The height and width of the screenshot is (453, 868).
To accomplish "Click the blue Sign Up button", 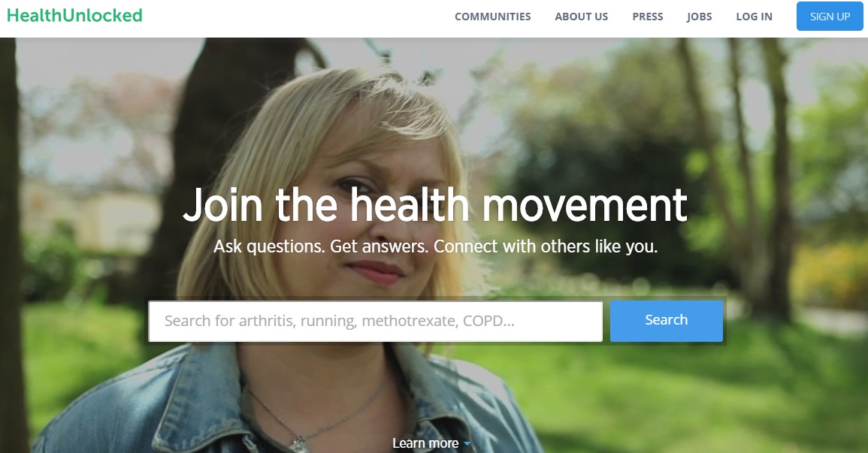I will coord(830,17).
